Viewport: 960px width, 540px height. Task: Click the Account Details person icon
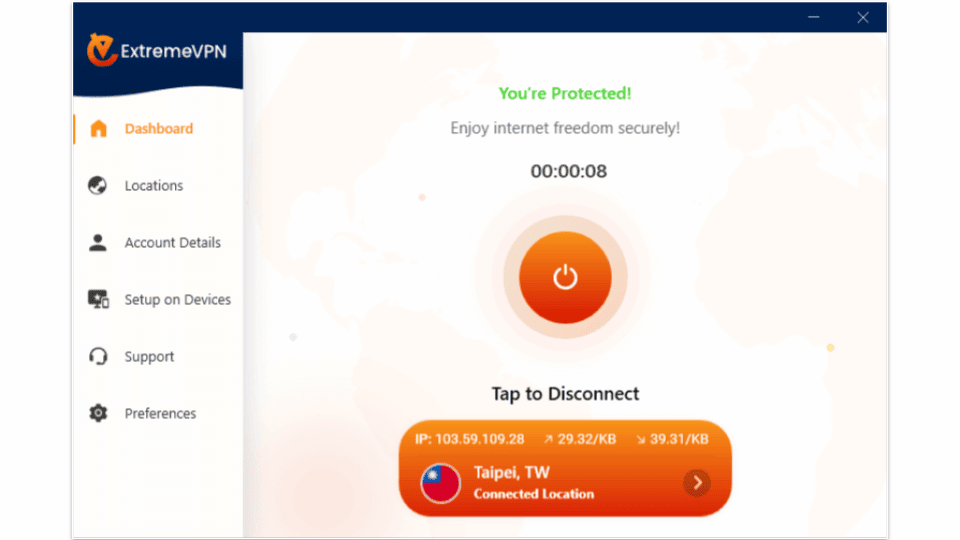coord(97,242)
